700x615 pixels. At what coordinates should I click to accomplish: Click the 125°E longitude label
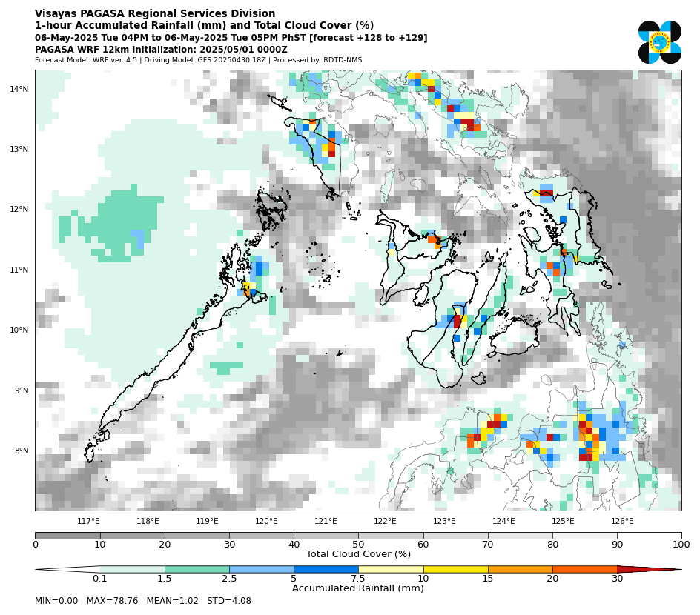(564, 521)
